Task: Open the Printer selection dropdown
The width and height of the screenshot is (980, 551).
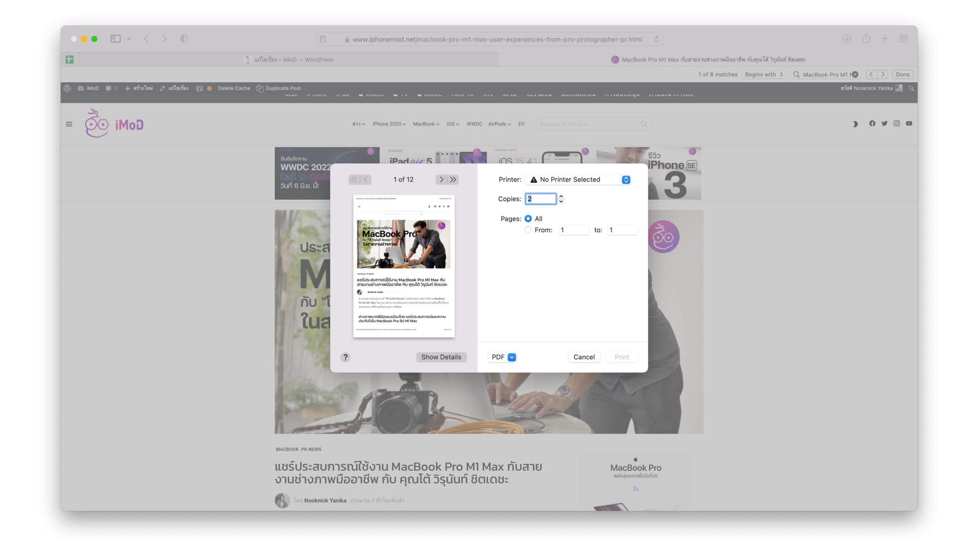Action: (x=578, y=179)
